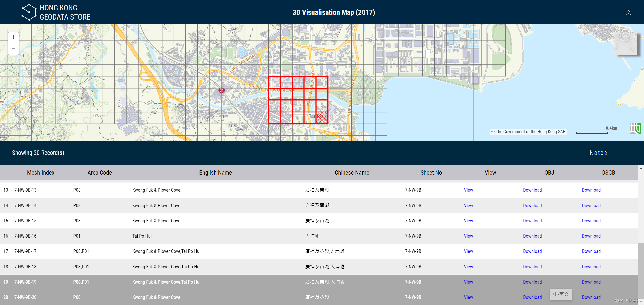
Task: Open 中文 language option in the top bar
Action: 626,12
